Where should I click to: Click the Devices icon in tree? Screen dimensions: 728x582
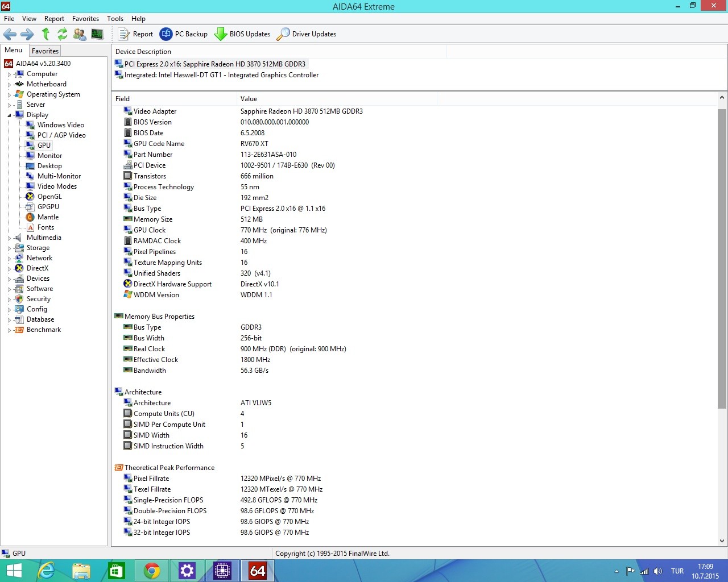coord(19,278)
